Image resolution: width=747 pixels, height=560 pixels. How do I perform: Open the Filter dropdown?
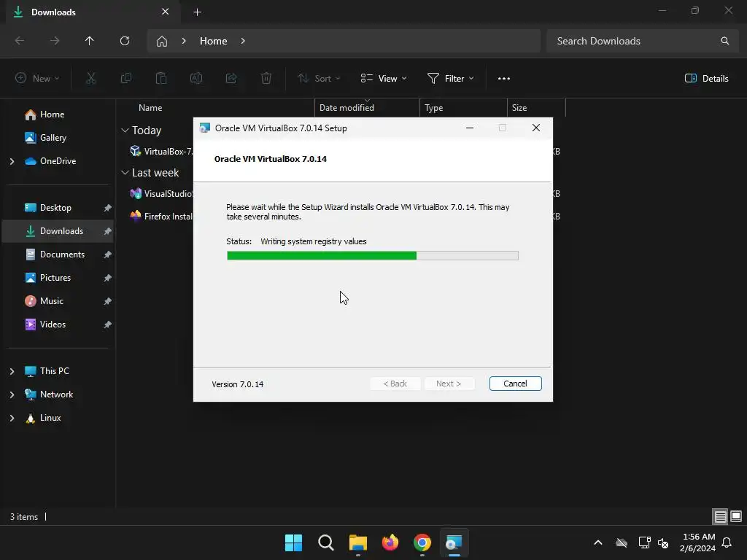point(451,79)
